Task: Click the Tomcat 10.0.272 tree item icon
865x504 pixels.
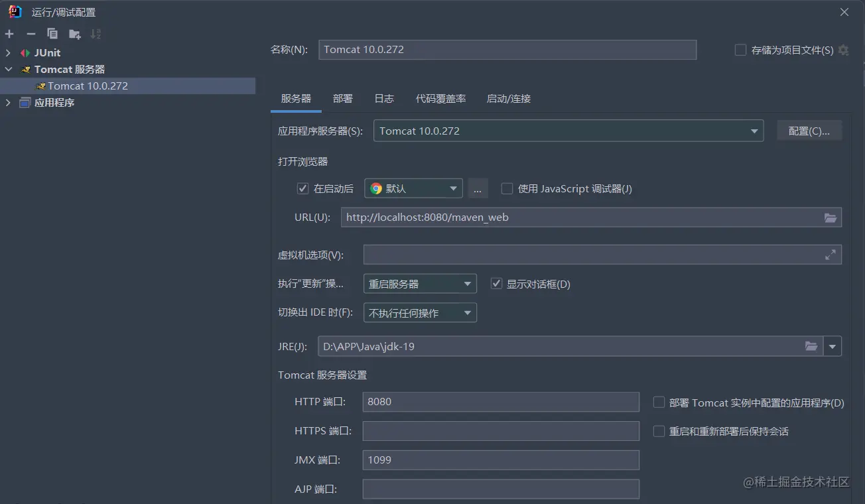Action: [41, 86]
